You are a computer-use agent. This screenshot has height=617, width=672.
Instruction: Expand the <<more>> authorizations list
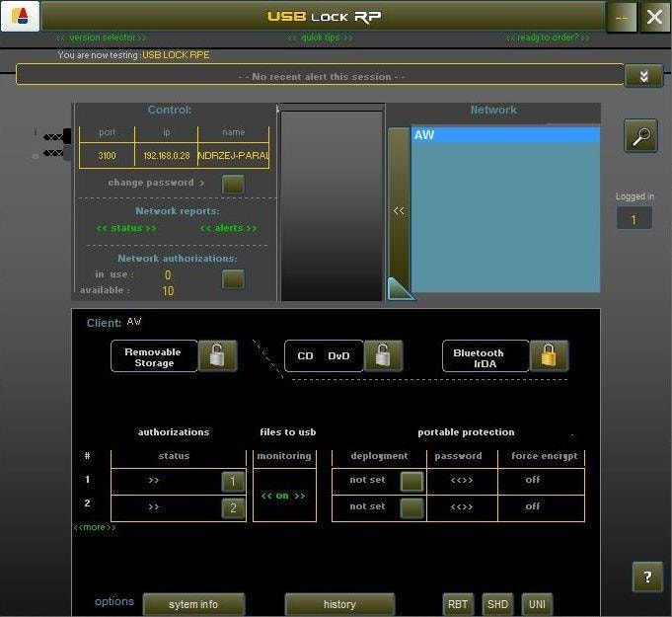[x=95, y=527]
